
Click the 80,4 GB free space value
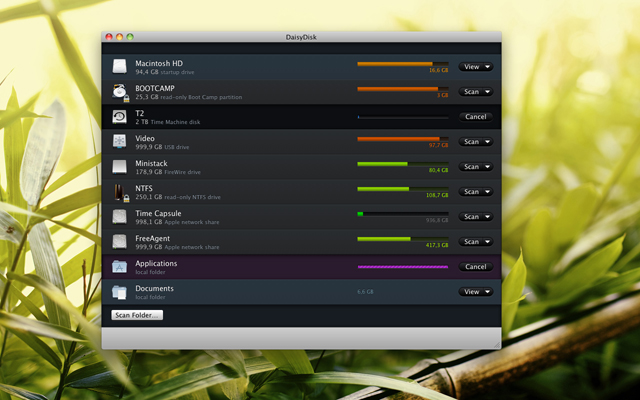pyautogui.click(x=438, y=170)
